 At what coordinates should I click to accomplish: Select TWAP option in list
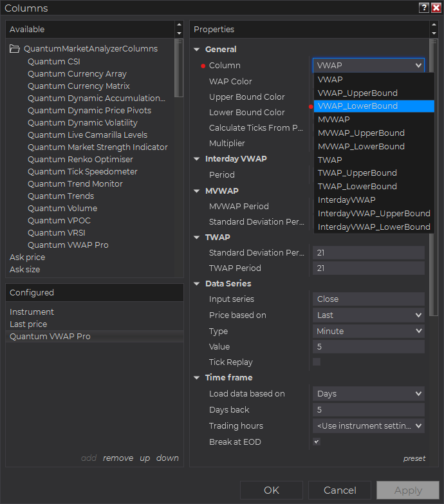(374, 160)
